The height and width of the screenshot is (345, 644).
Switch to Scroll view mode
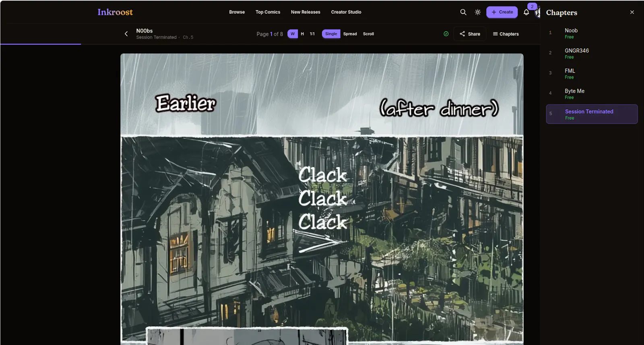click(368, 34)
